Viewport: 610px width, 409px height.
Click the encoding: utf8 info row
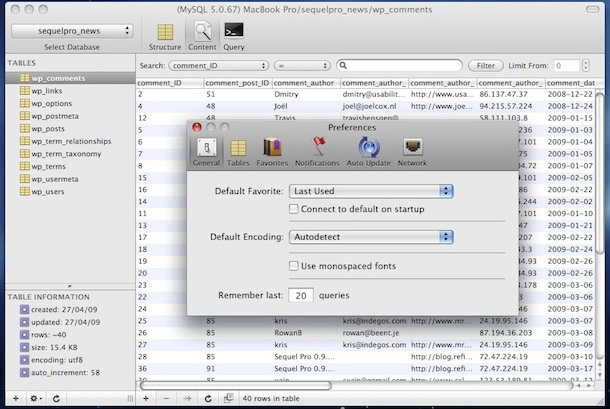tap(57, 360)
